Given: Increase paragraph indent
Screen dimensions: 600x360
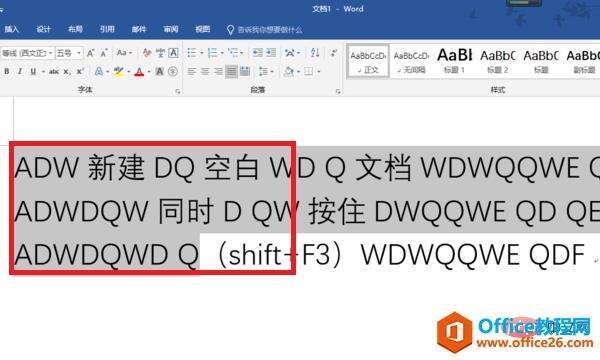Looking at the screenshot, I should pos(271,53).
